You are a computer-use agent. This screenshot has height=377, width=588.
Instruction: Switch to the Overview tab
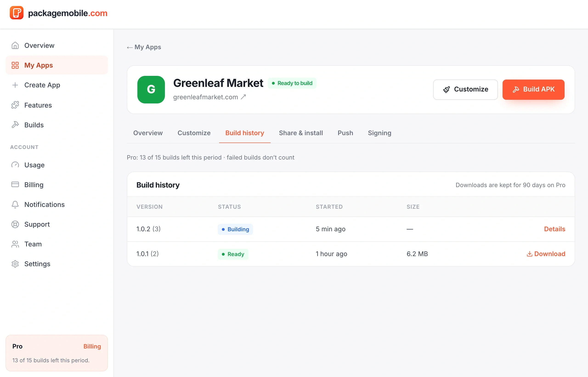[x=148, y=133]
